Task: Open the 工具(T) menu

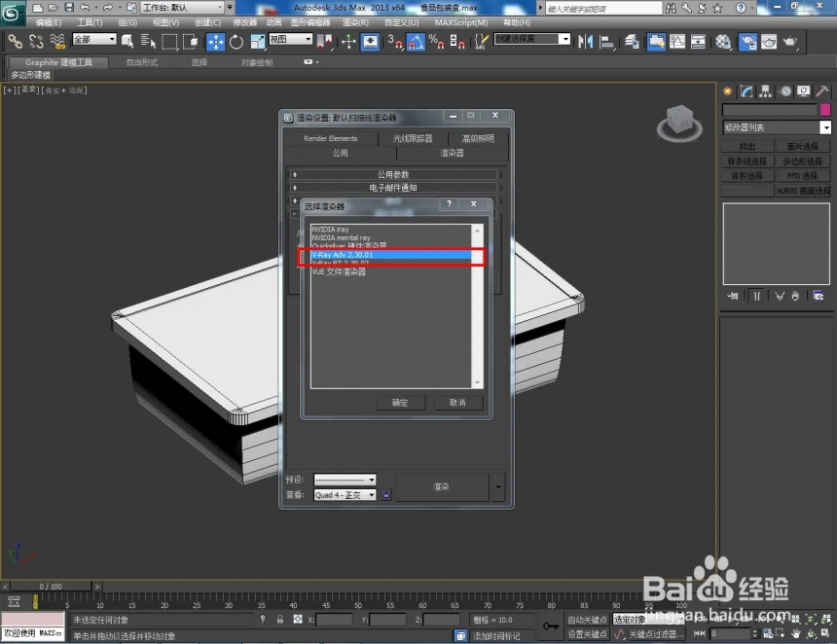Action: (x=90, y=22)
